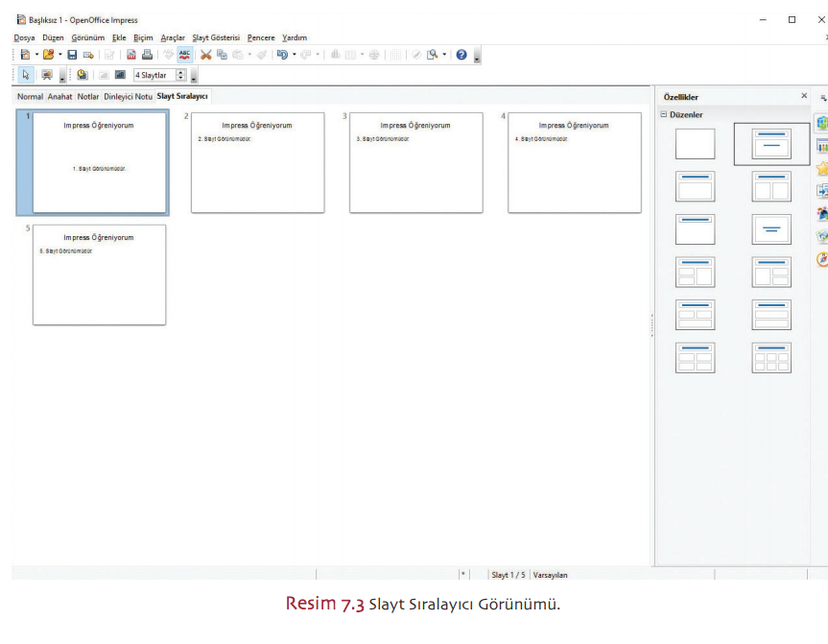Open the Slayt Gösterisi menu
This screenshot has width=828, height=644.
(216, 37)
